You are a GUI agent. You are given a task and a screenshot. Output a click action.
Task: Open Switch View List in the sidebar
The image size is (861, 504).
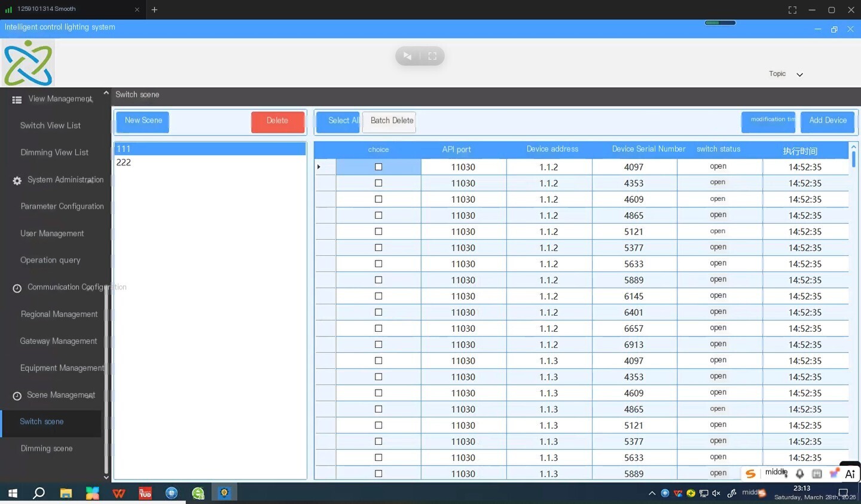[x=50, y=126]
